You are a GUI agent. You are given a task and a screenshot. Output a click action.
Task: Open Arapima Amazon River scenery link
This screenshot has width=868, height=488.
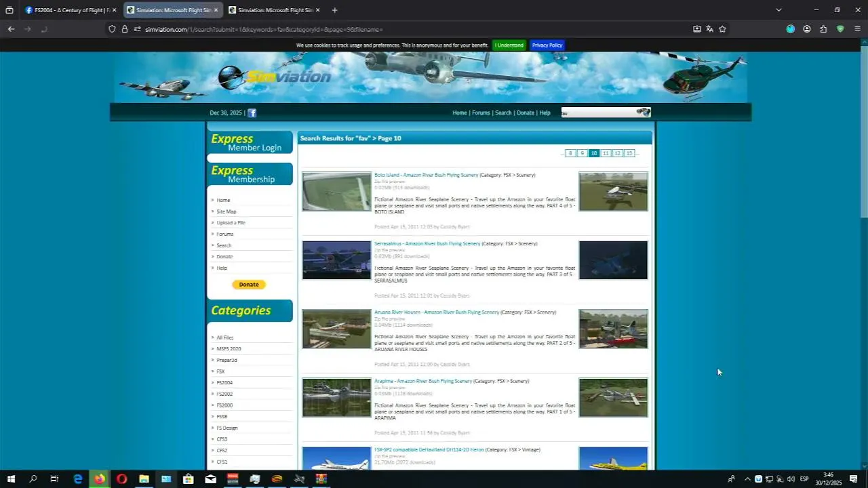pos(423,381)
